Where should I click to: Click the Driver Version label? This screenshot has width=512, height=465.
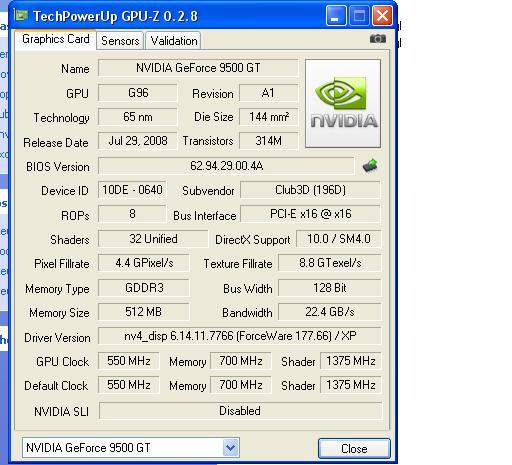point(57,338)
